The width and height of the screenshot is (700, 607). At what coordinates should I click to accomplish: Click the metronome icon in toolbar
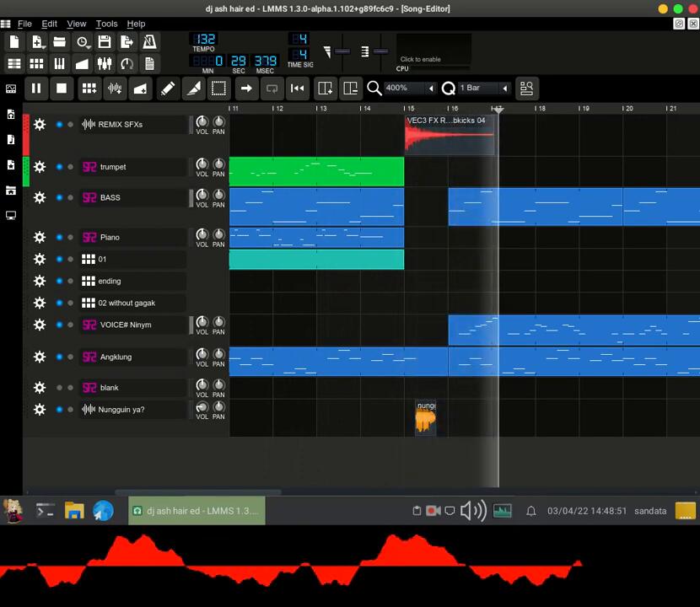[x=149, y=41]
